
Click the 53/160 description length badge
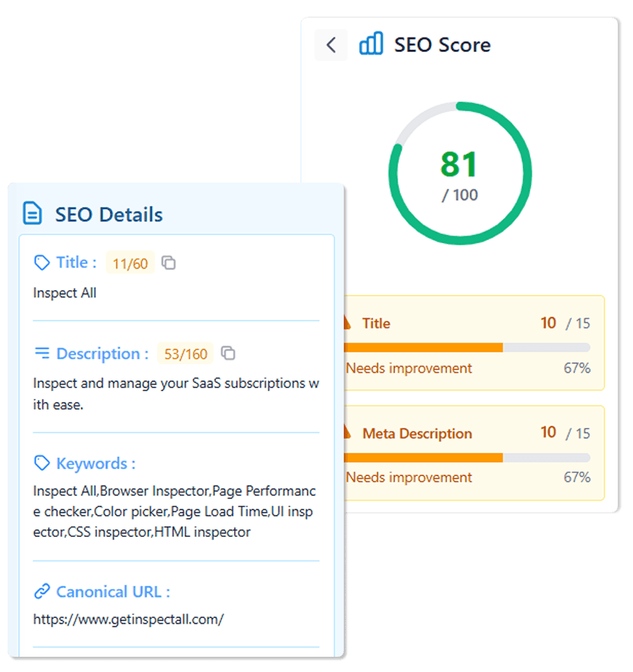185,354
